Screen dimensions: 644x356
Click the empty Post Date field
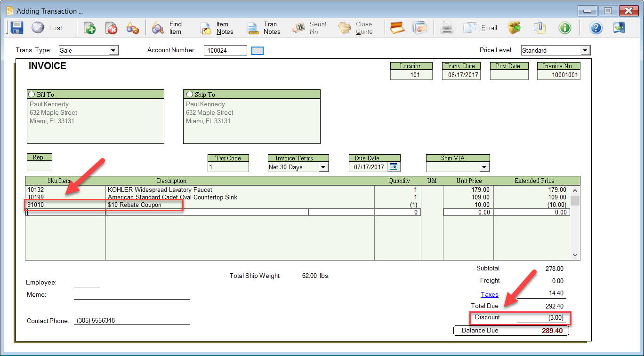509,75
